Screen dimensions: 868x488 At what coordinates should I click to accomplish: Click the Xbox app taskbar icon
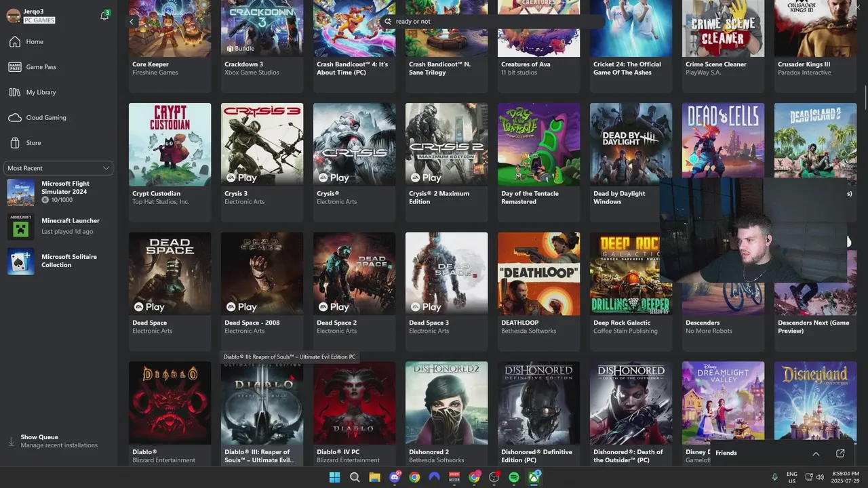(534, 477)
